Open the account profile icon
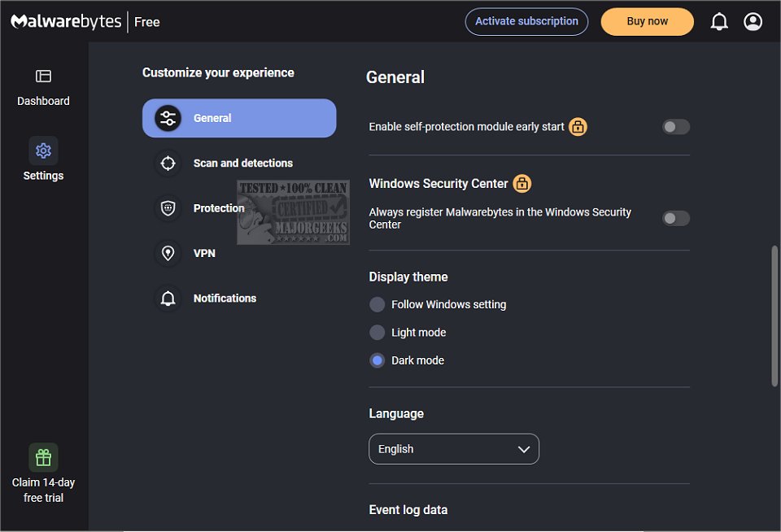The width and height of the screenshot is (781, 532). tap(753, 22)
